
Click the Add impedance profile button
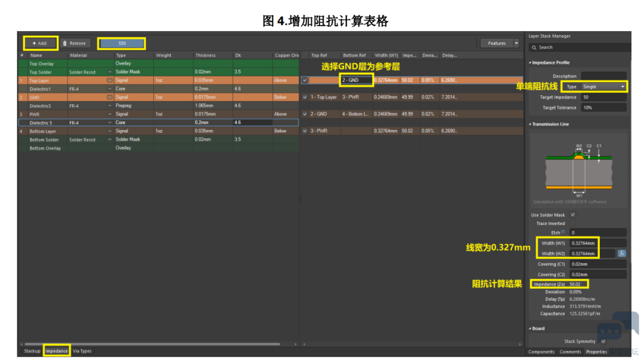point(40,43)
